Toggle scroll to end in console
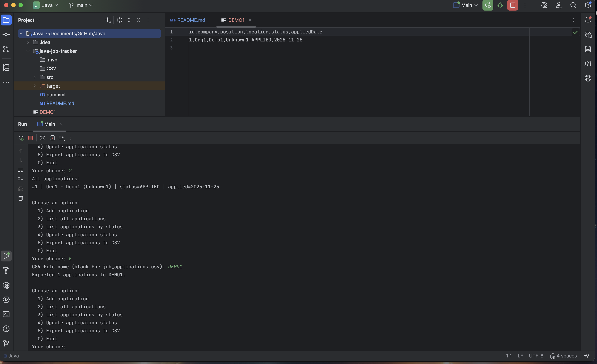 point(21,179)
